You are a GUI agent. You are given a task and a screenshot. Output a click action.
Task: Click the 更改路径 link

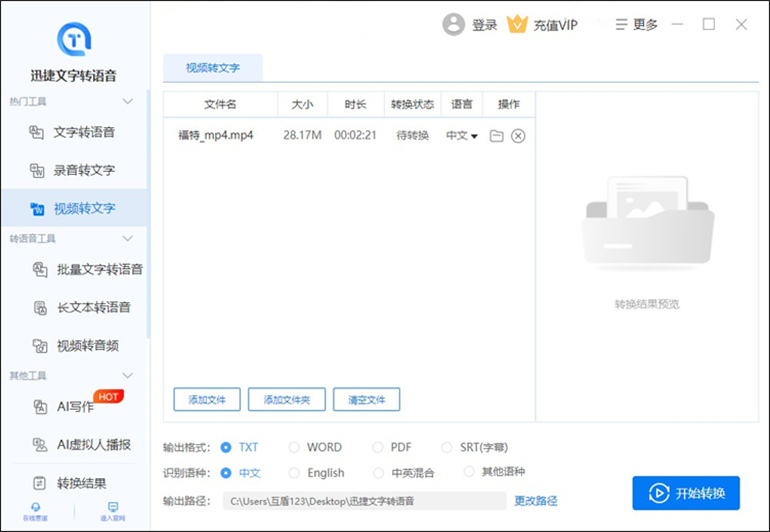[536, 501]
